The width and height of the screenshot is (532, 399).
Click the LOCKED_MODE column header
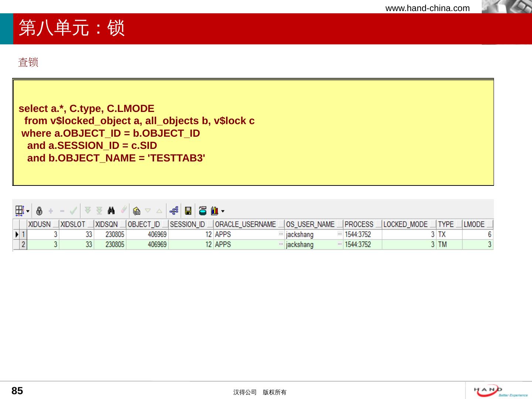405,224
